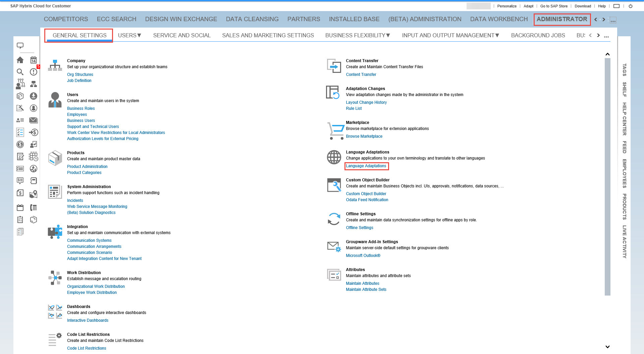Click the phone keypad icon in sidebar
The width and height of the screenshot is (644, 354).
tap(34, 208)
